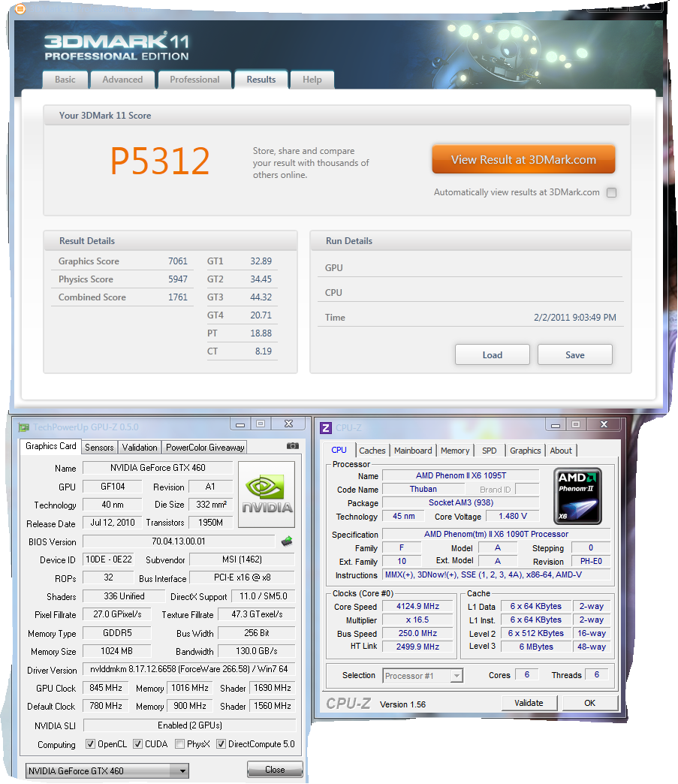The height and width of the screenshot is (784, 678).
Task: Select the Graphics Card tab in GPU-Z
Action: (x=50, y=446)
